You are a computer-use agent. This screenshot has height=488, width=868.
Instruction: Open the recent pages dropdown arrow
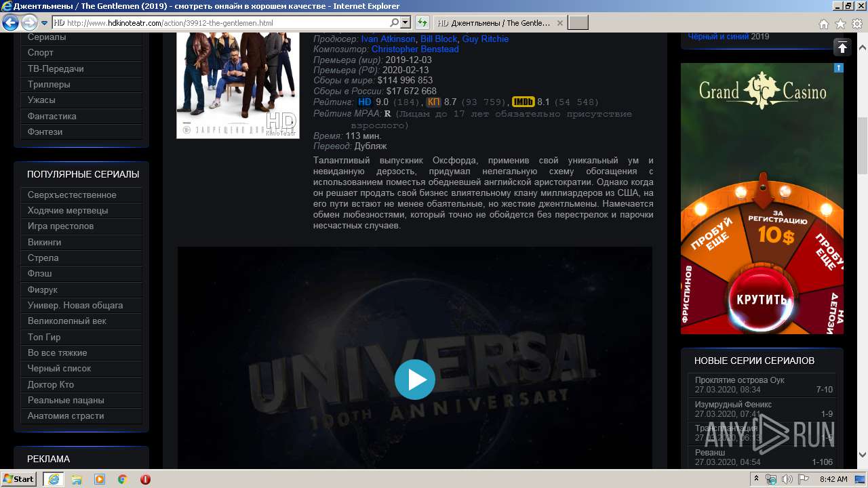point(44,23)
